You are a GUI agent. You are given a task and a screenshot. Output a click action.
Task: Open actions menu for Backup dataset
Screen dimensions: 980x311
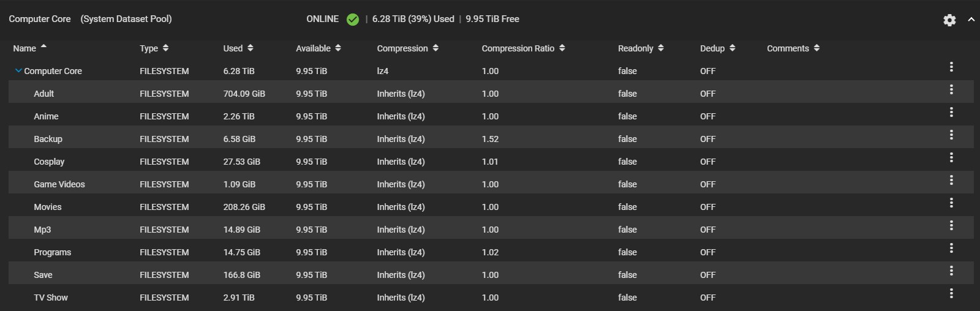[x=951, y=135]
